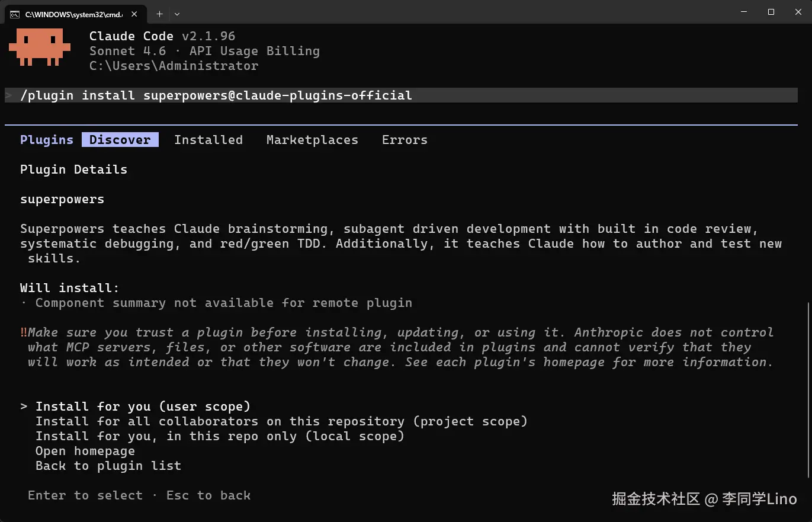The height and width of the screenshot is (522, 812).
Task: Click the red double-exclamation warning icon
Action: pyautogui.click(x=24, y=332)
